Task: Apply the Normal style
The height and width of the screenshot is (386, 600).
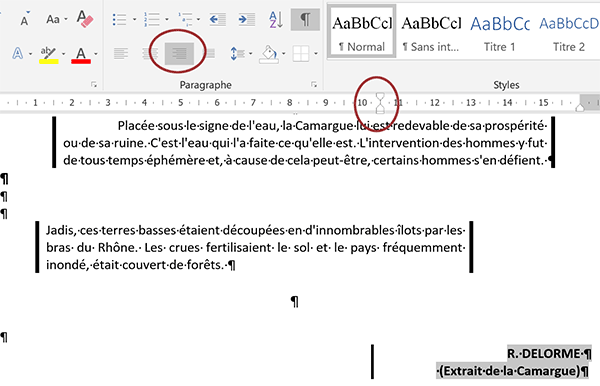Action: point(362,31)
